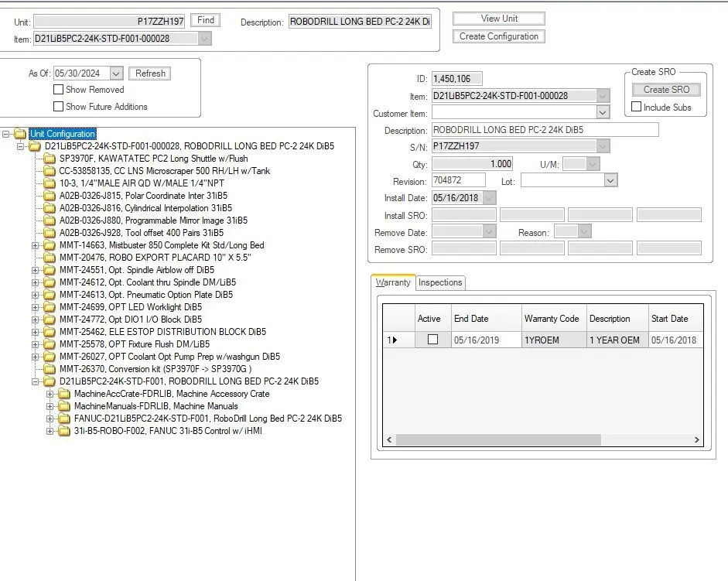Click folder icon for 31i-B5-ROBO-F002 FANUC Control
This screenshot has width=728, height=581.
[64, 431]
